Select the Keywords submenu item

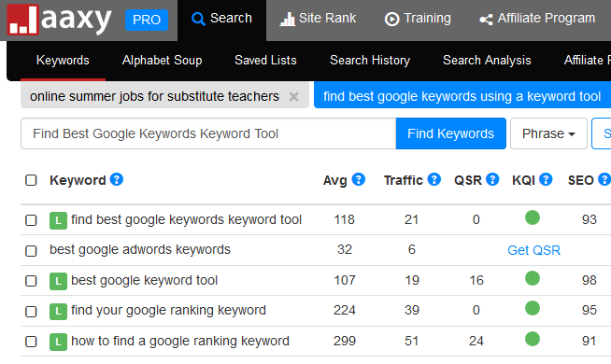pos(63,61)
